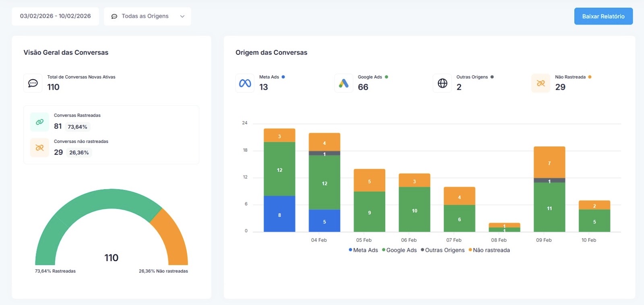The height and width of the screenshot is (305, 644).
Task: Click the blue Meta Ads bar segment on 04 Feb
Action: pyautogui.click(x=324, y=221)
